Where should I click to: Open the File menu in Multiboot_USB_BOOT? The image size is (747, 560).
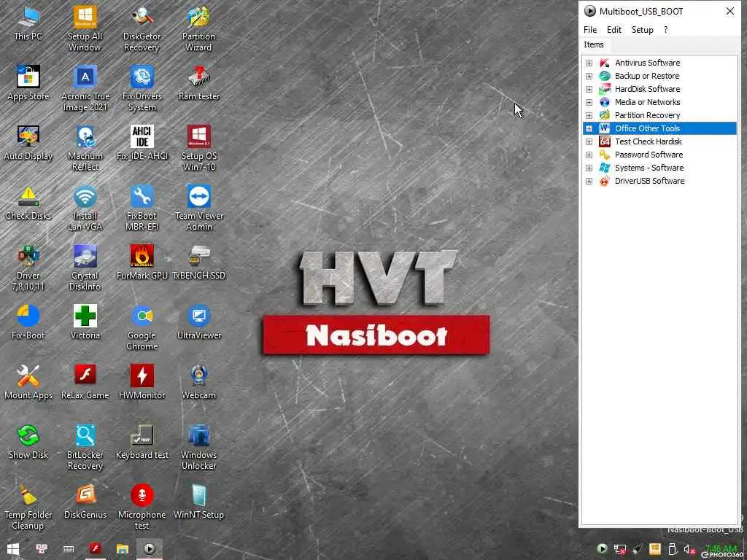(589, 29)
